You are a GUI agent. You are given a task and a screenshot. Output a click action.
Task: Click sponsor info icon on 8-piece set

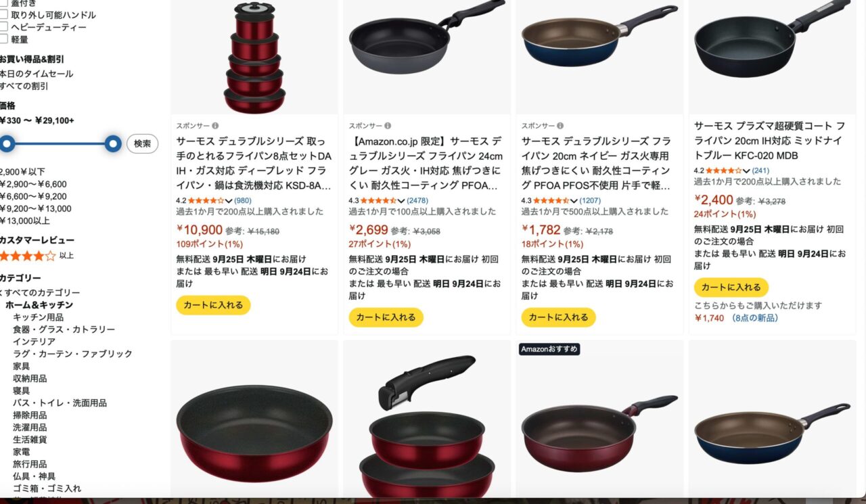(215, 126)
